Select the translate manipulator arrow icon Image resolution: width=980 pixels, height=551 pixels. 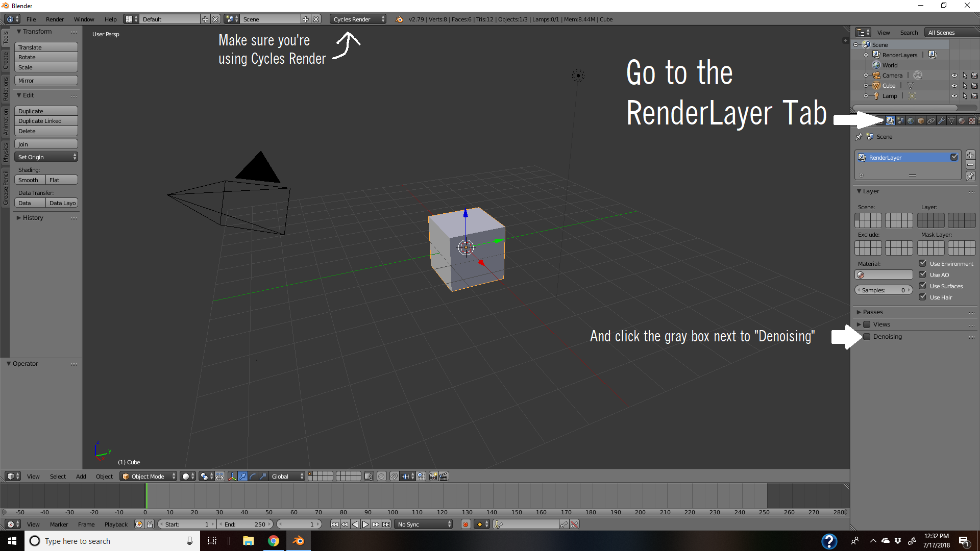point(243,476)
